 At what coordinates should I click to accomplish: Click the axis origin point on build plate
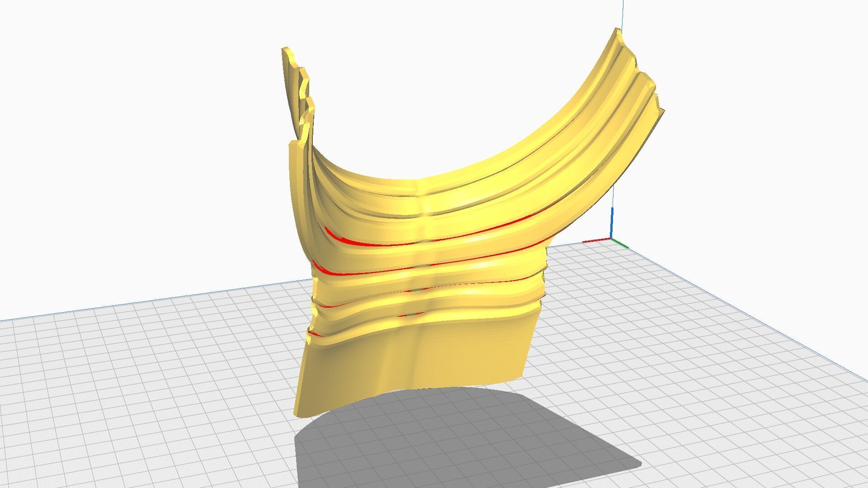[x=611, y=239]
